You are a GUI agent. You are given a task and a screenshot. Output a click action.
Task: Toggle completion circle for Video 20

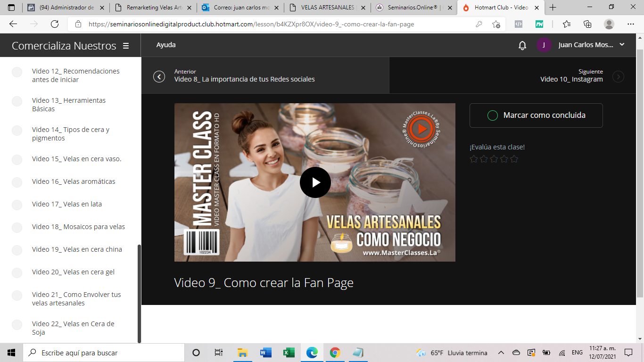17,273
